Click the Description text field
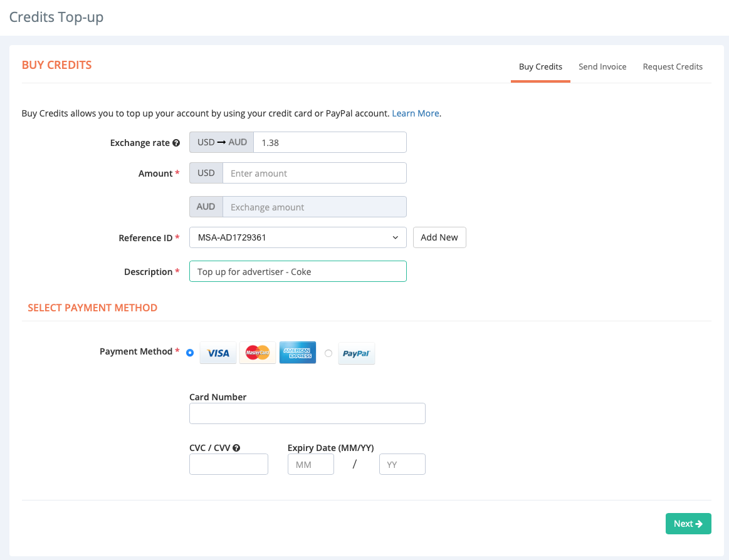 tap(298, 271)
